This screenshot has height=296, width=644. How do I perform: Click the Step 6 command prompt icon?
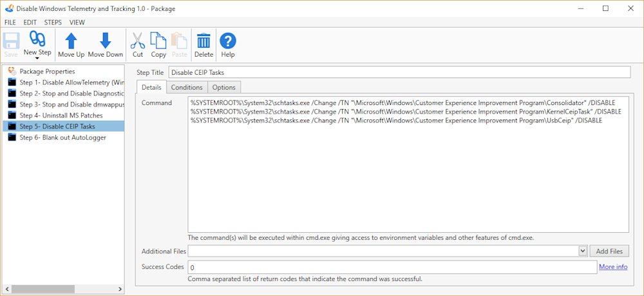pos(12,137)
